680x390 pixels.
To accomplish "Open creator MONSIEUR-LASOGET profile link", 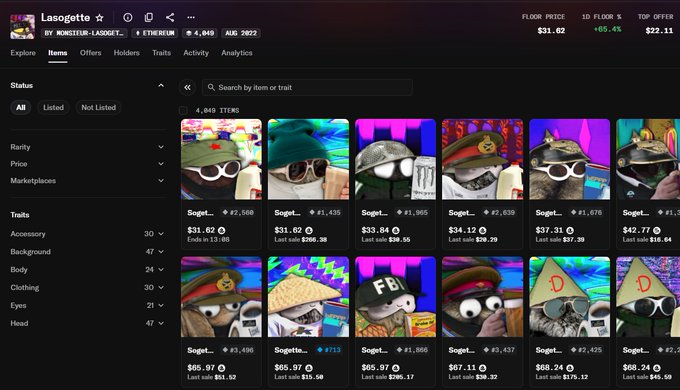I will point(85,33).
